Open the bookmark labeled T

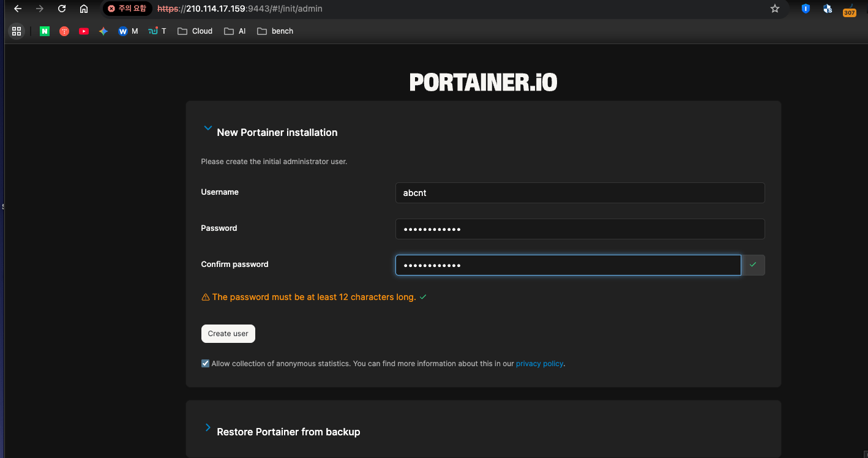[157, 31]
